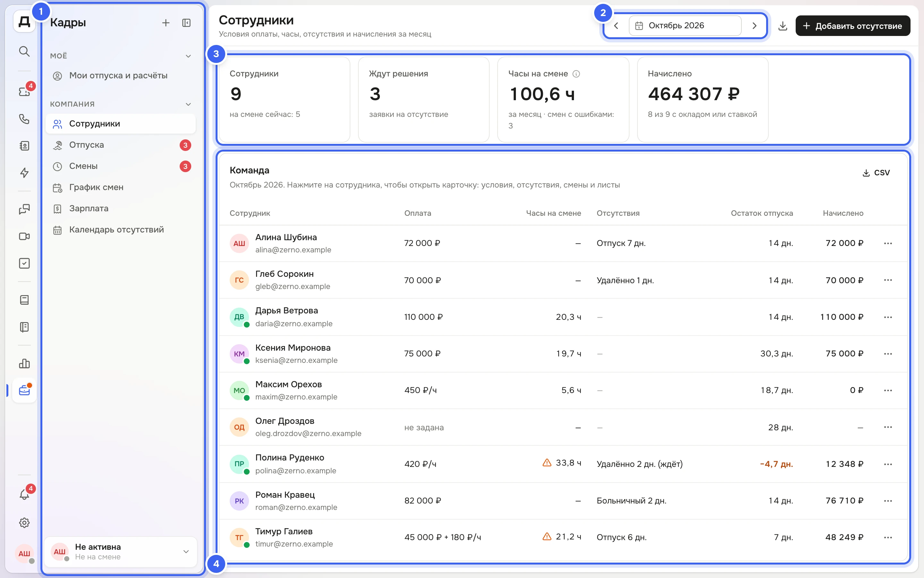Open more options for Тимур Галиев row
This screenshot has width=924, height=578.
(x=888, y=537)
